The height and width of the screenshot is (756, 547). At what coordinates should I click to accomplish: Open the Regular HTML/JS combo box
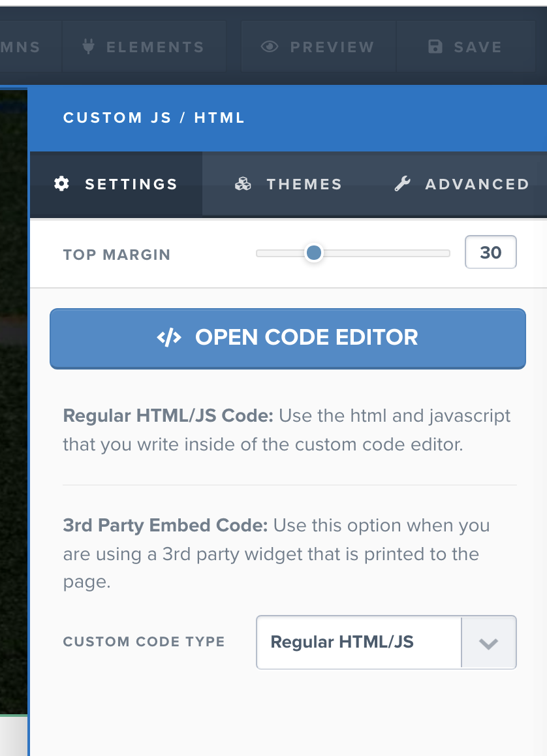pyautogui.click(x=359, y=642)
